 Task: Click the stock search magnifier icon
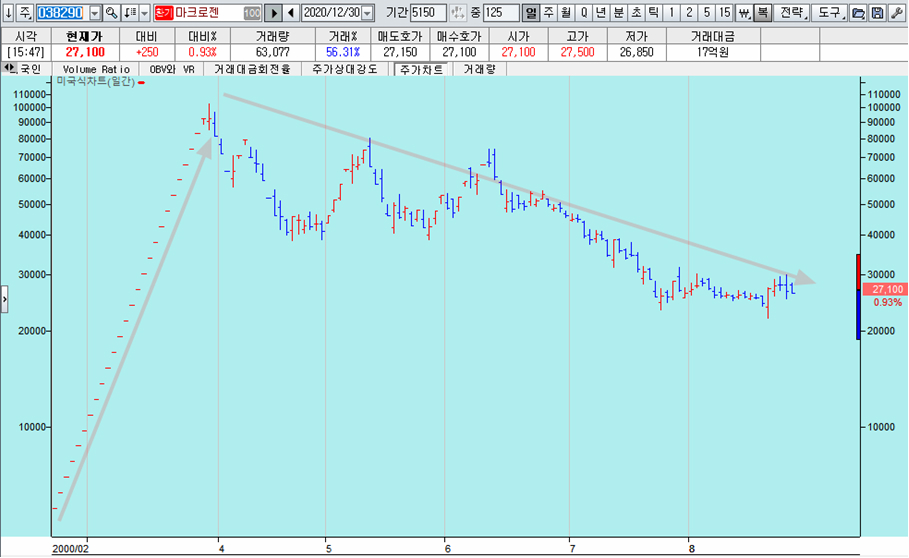(112, 13)
